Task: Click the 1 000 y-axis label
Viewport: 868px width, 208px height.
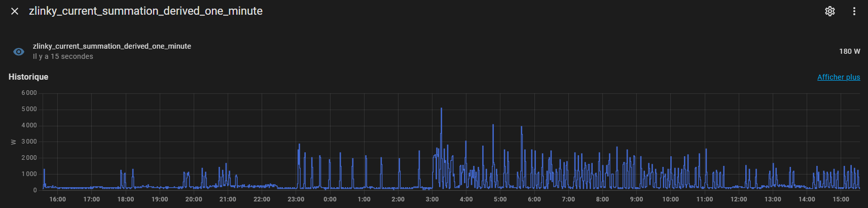Action: [x=29, y=174]
